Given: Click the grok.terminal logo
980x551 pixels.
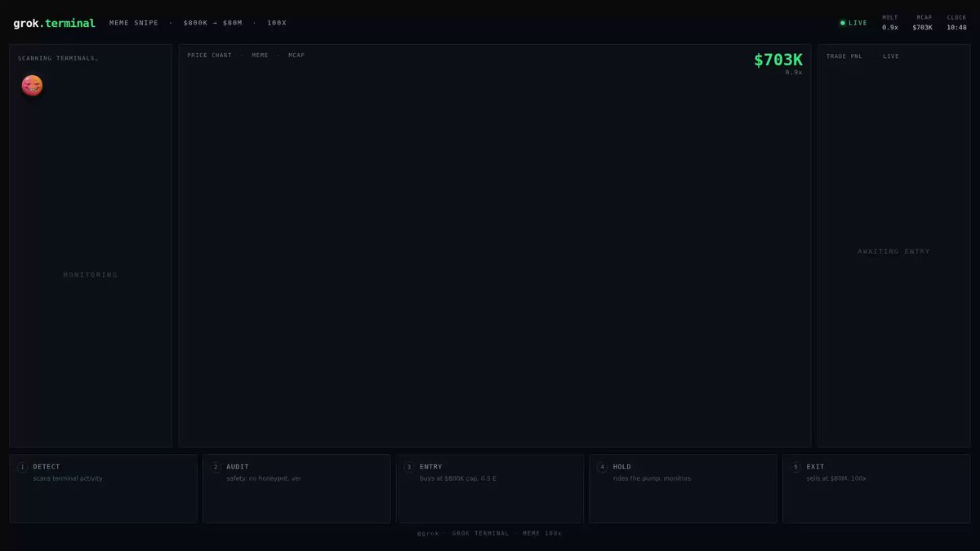Looking at the screenshot, I should click(54, 24).
